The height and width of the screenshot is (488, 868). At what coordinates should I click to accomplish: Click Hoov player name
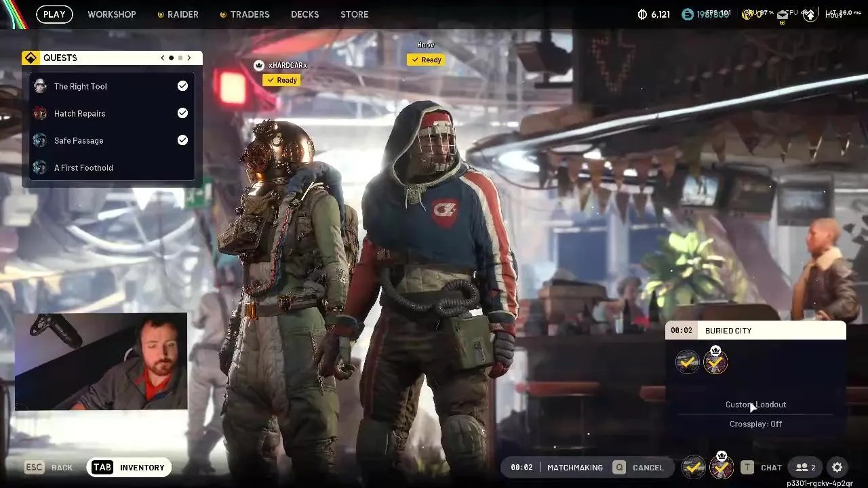[x=426, y=45]
